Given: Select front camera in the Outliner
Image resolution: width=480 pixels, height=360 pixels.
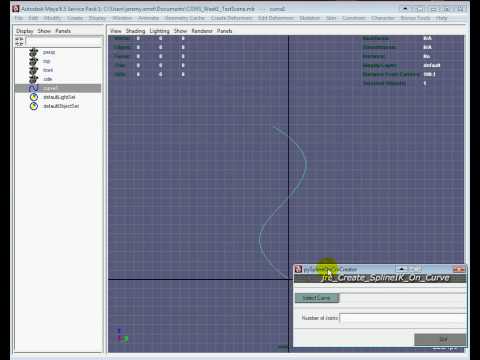Looking at the screenshot, I should click(x=48, y=70).
